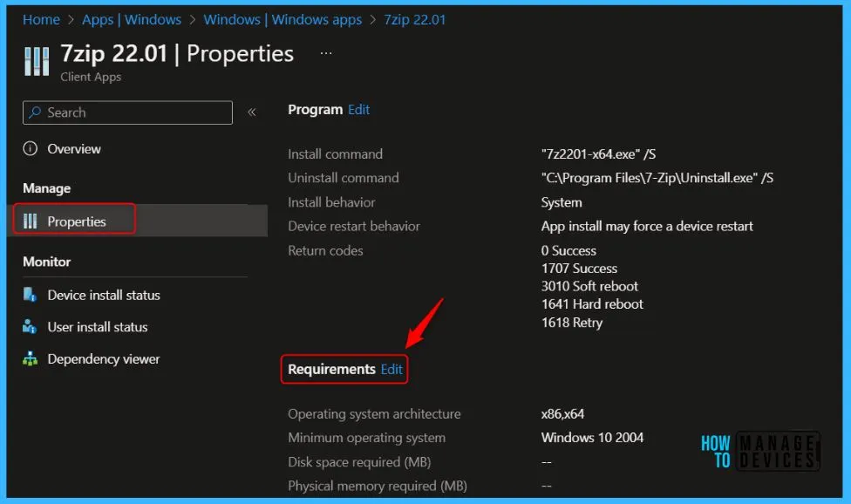This screenshot has width=851, height=504.
Task: Click the "Return codes" label
Action: click(x=325, y=250)
